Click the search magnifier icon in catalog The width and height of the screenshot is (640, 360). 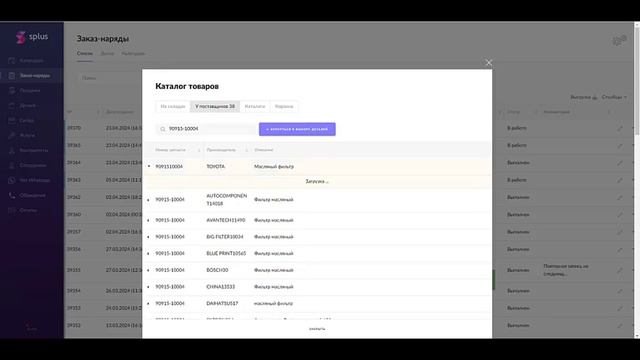(x=163, y=129)
